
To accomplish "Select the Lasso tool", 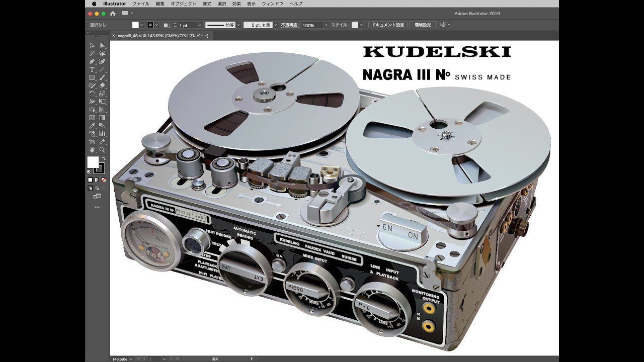I will point(102,53).
